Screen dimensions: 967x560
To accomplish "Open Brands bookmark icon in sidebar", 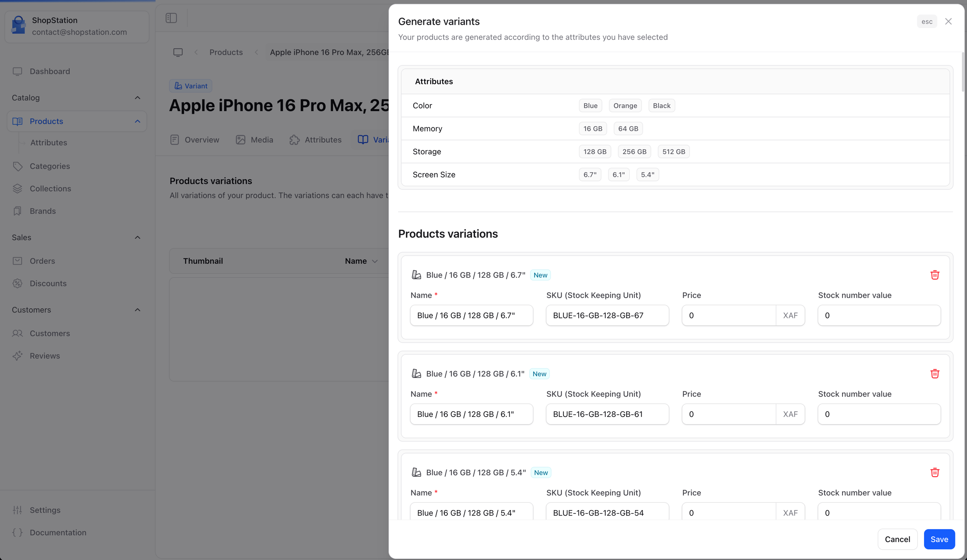I will [17, 211].
